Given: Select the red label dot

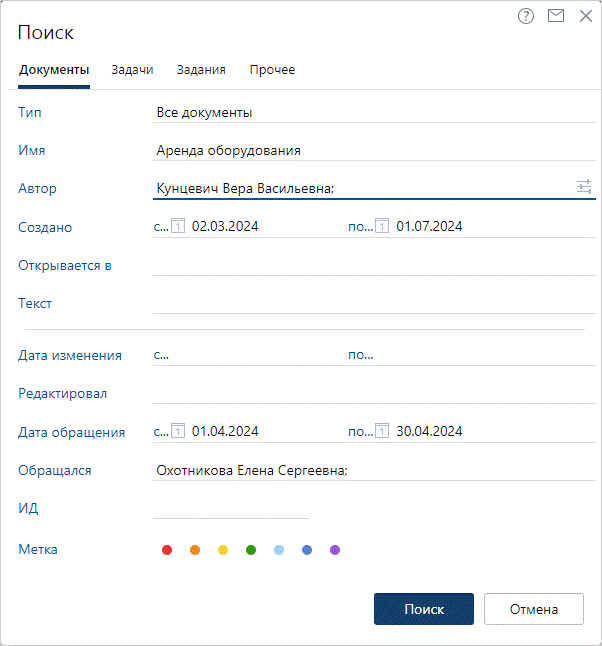Looking at the screenshot, I should 167,550.
